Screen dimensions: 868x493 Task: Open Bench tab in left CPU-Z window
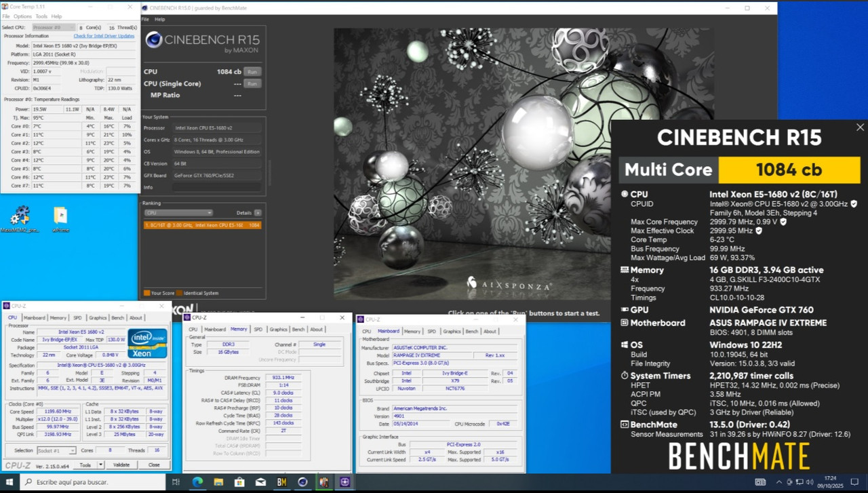(117, 317)
